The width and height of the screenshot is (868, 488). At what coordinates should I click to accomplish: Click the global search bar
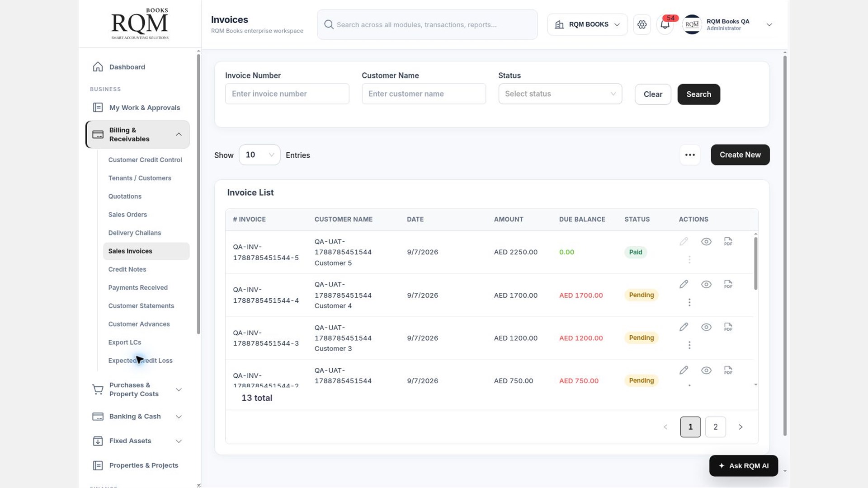point(427,24)
